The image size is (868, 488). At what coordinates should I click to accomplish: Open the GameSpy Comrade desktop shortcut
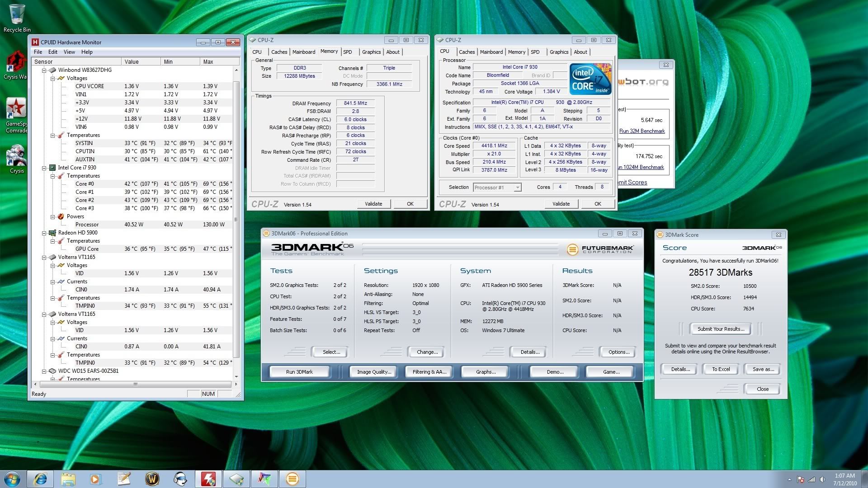[16, 115]
